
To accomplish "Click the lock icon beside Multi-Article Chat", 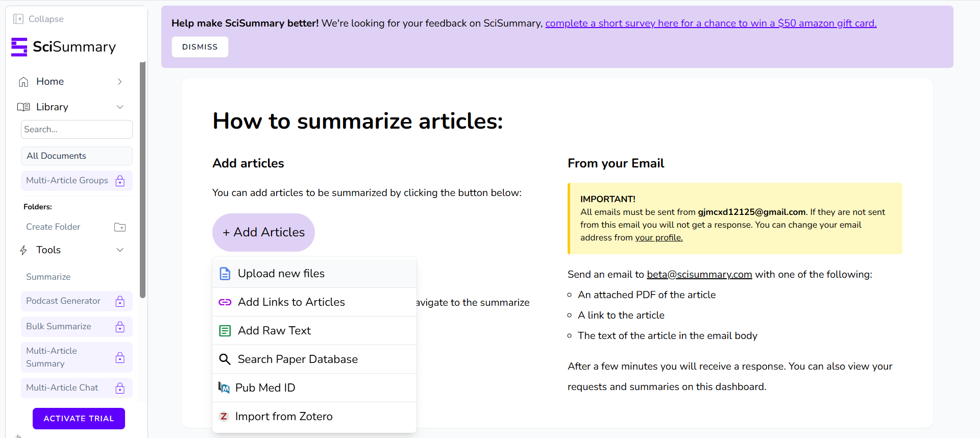I will click(120, 388).
